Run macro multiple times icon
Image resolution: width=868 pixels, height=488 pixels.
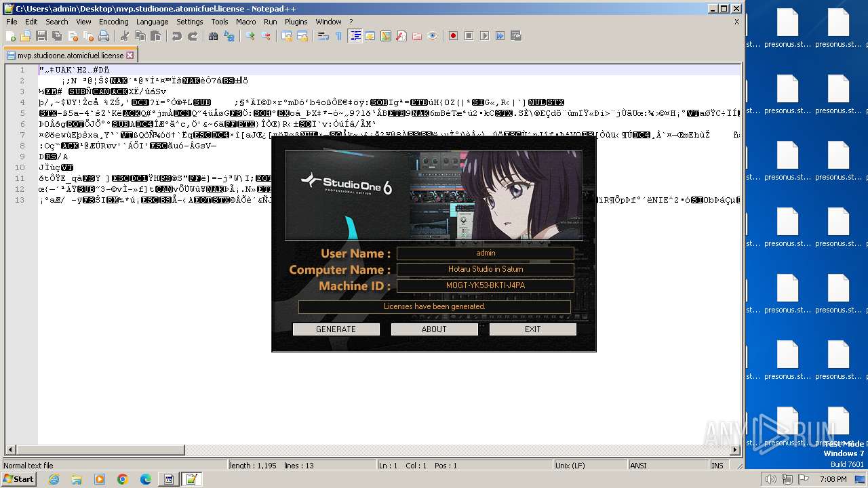[500, 36]
